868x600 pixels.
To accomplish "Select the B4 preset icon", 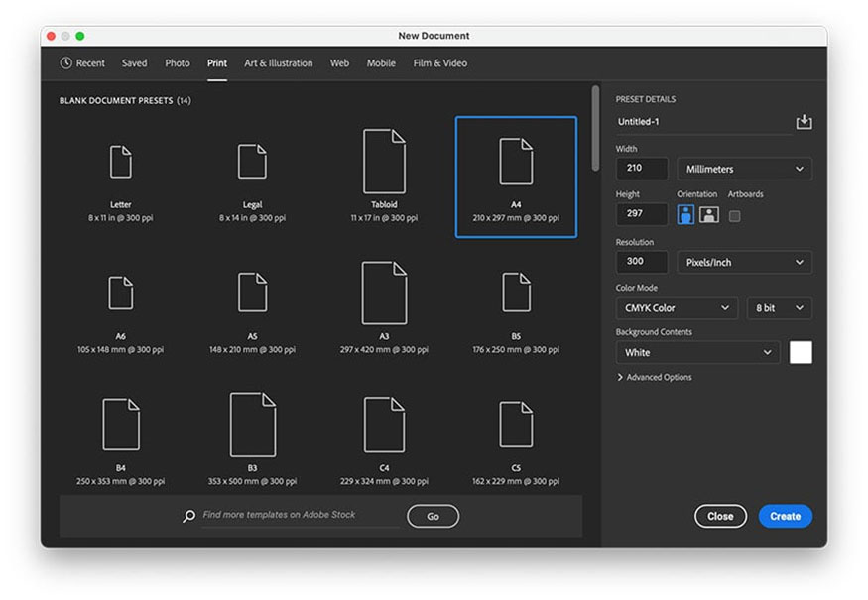I will pos(121,424).
